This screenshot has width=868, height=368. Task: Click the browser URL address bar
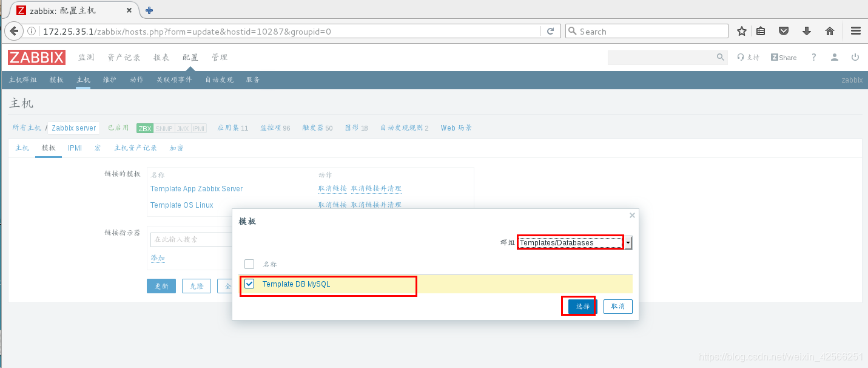[x=291, y=32]
